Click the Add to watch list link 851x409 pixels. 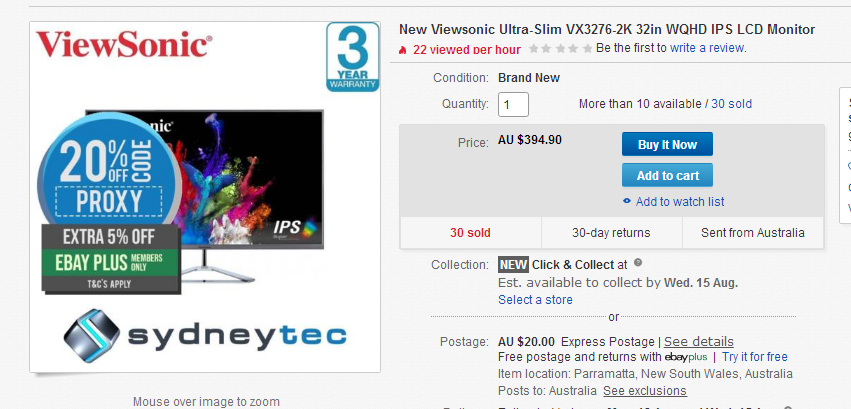pyautogui.click(x=679, y=202)
